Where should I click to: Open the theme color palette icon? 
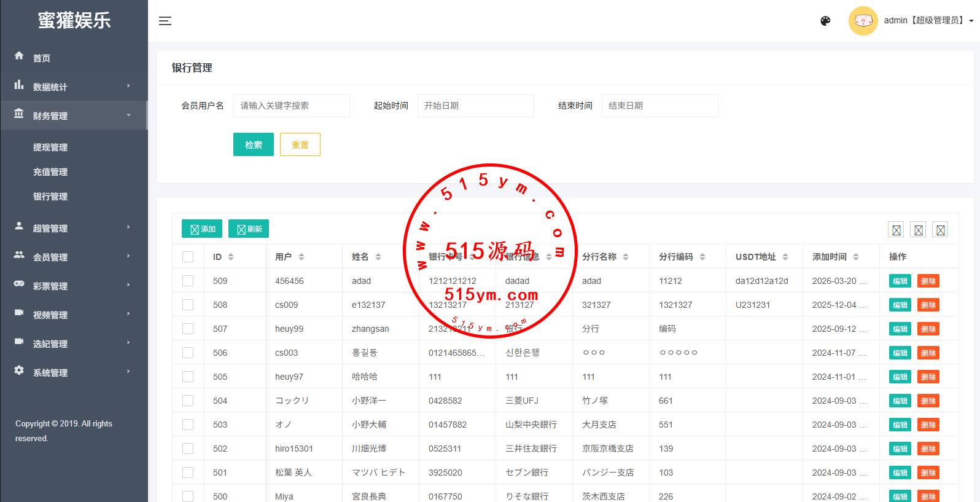(x=825, y=21)
